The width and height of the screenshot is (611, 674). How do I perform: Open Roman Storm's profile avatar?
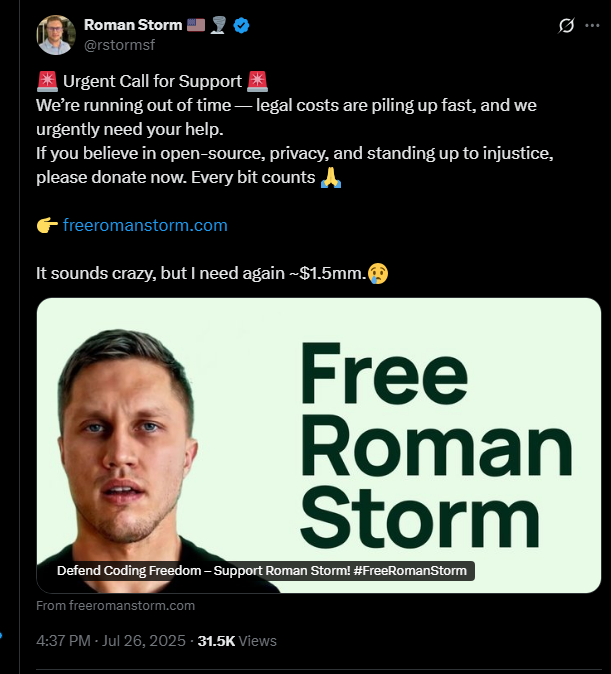click(56, 35)
